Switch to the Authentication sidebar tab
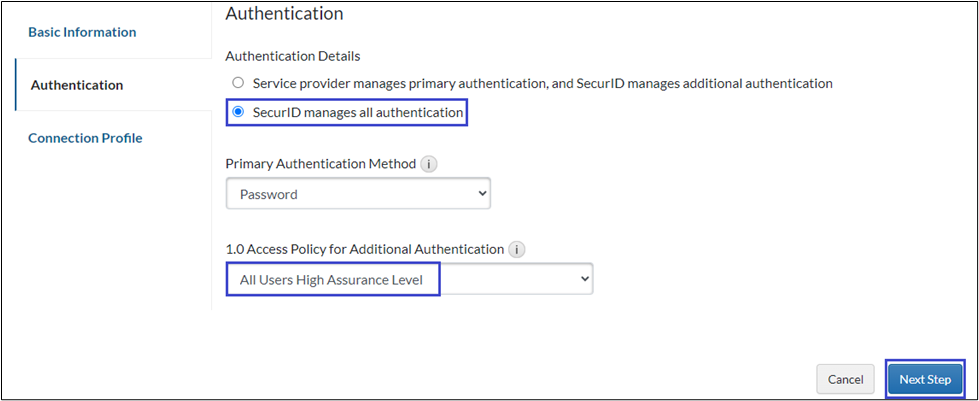 (77, 85)
